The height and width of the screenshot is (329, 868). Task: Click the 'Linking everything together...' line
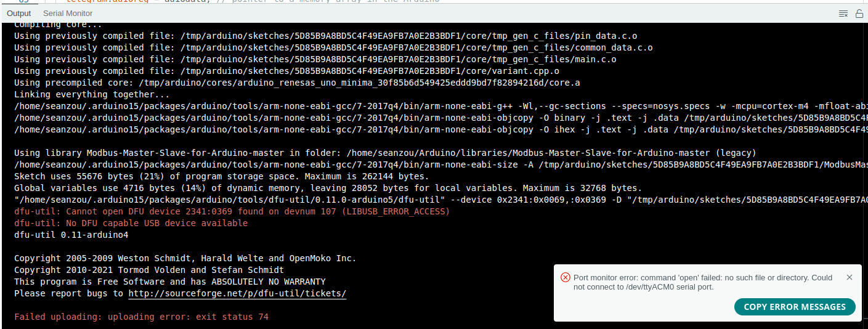click(91, 94)
